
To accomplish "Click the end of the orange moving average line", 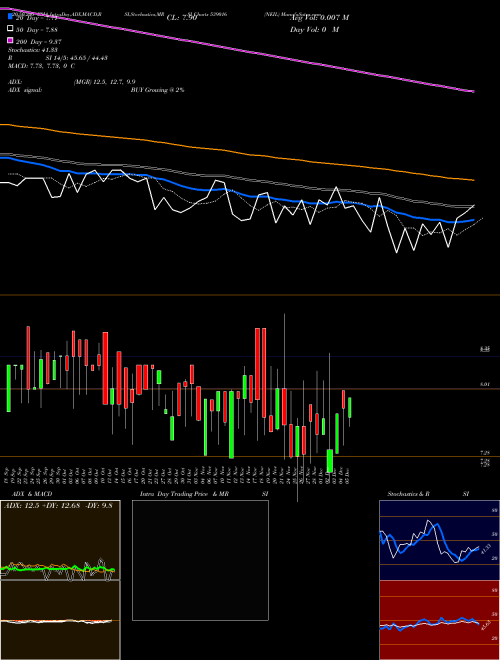I will coord(473,180).
